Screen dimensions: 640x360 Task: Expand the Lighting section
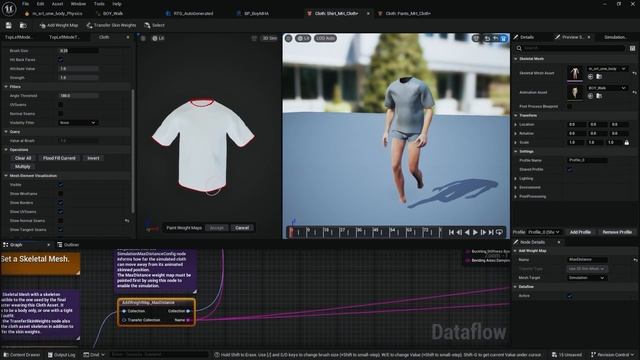tap(516, 178)
